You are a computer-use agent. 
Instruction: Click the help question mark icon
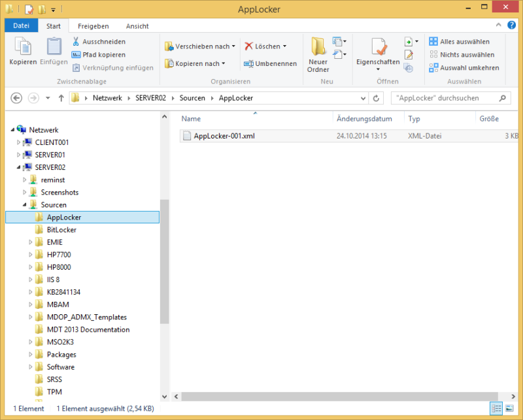coord(514,25)
